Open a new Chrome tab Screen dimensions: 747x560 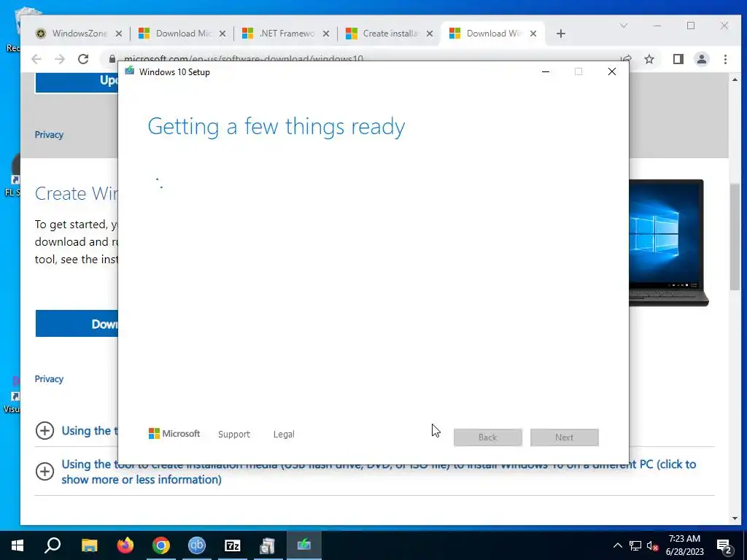561,34
